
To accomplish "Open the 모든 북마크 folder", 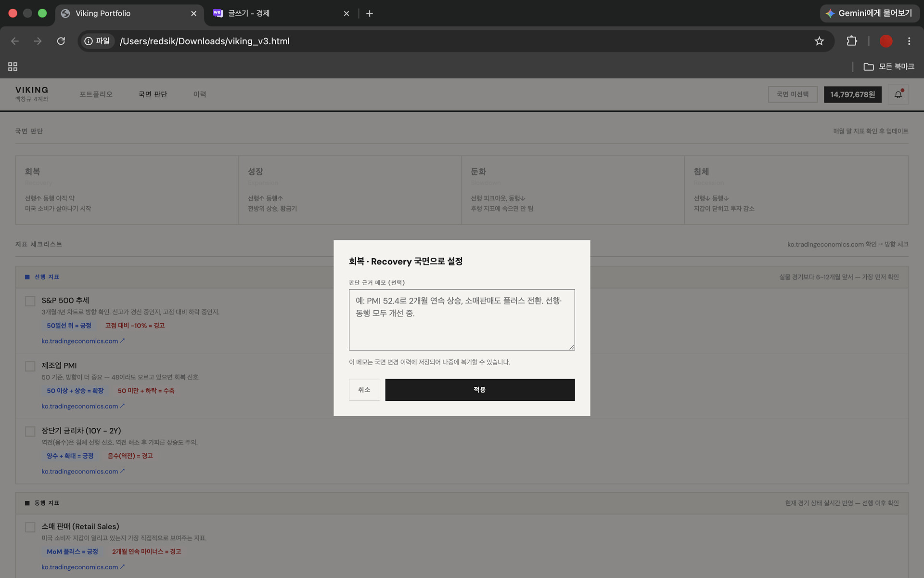I will click(x=889, y=66).
